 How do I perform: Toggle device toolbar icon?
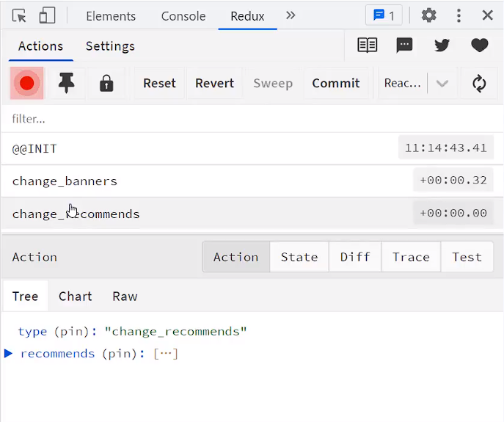[47, 15]
